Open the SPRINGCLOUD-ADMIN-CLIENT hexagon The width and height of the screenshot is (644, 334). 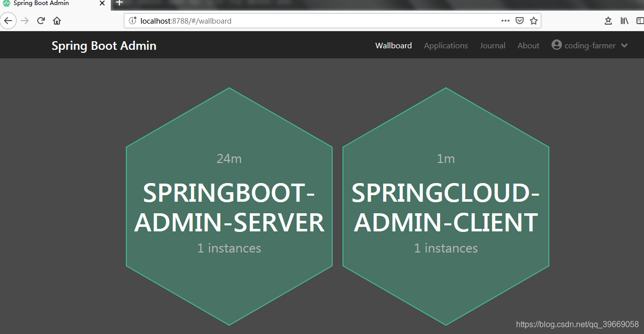point(446,206)
